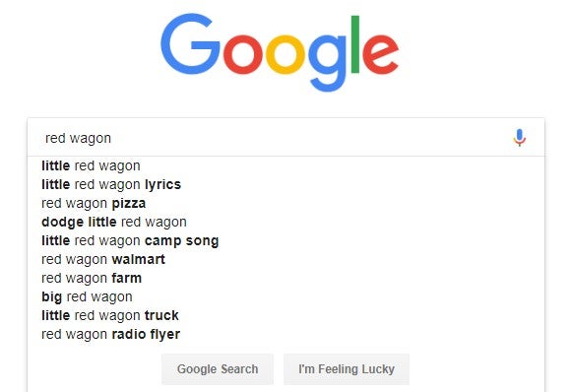Click the first red letter o in the logo

point(242,55)
